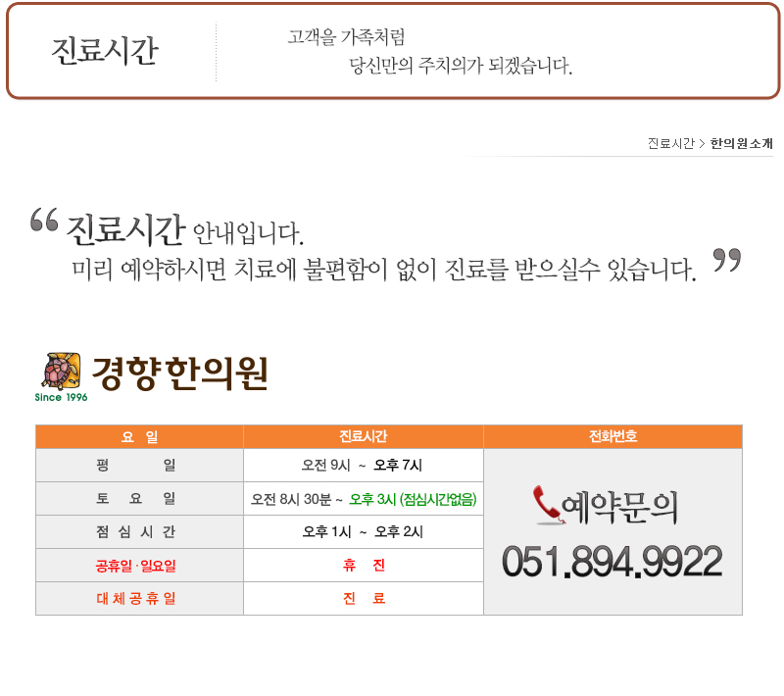
Task: Click the opening quotation mark icon
Action: [x=44, y=220]
